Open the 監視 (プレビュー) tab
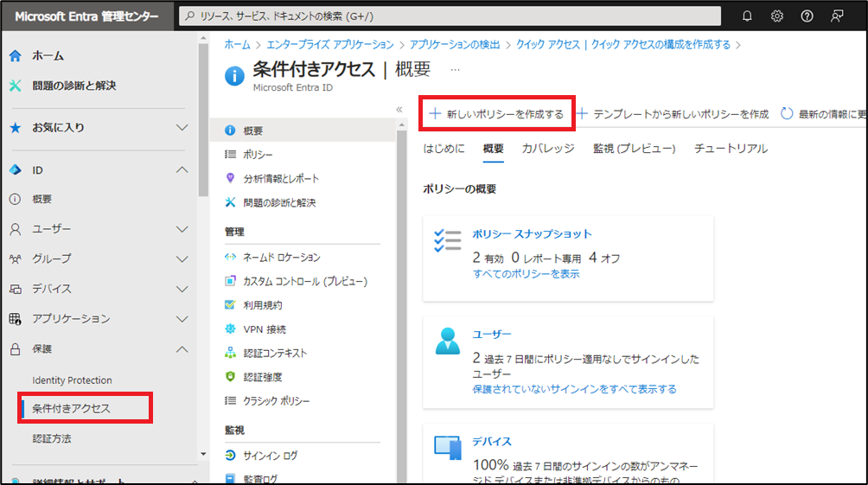Image resolution: width=868 pixels, height=485 pixels. (635, 149)
